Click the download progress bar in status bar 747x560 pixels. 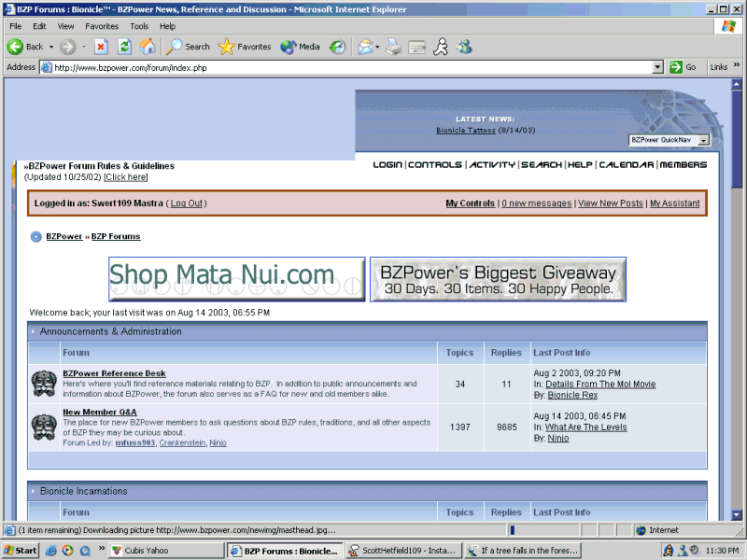point(543,530)
